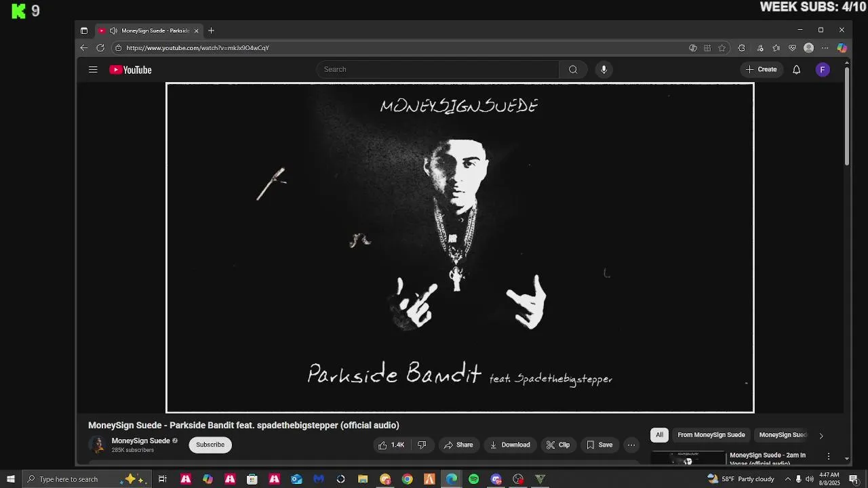The image size is (868, 488).
Task: Switch to the Microsoft Edge taskbar icon
Action: coord(452,479)
